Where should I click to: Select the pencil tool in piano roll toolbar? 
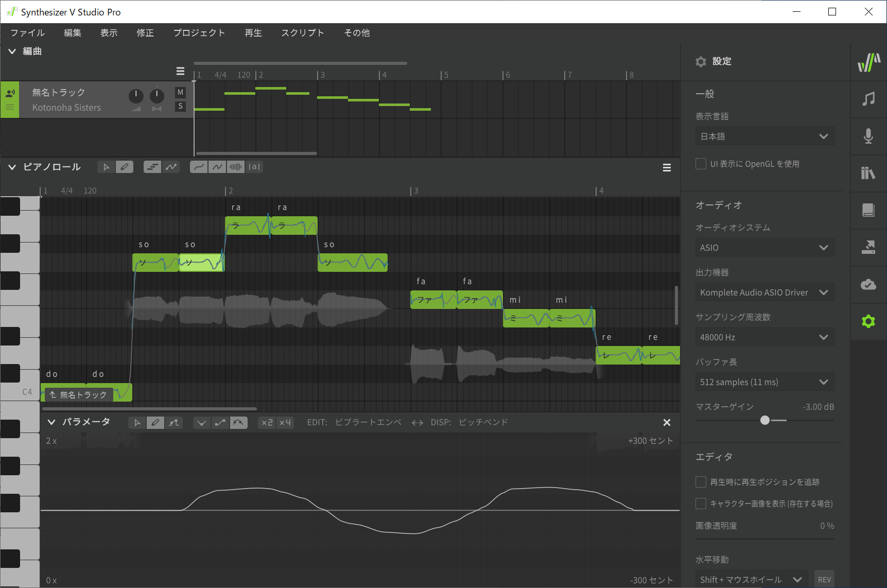point(124,167)
